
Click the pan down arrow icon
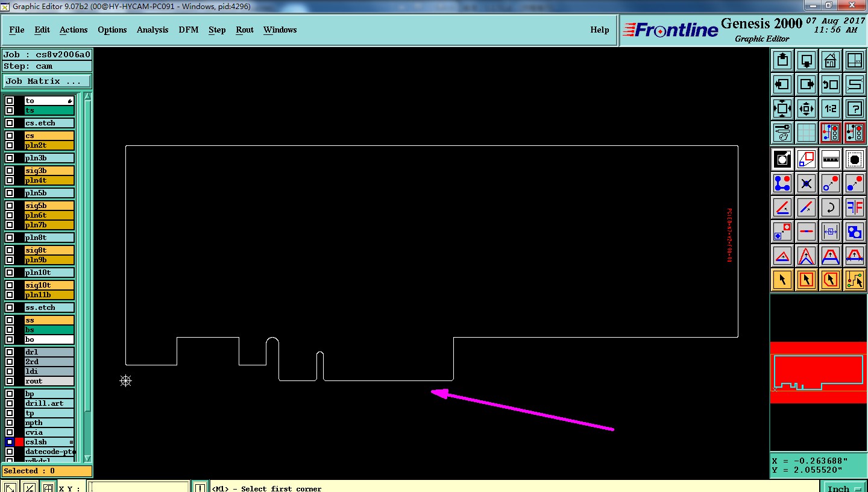(807, 60)
